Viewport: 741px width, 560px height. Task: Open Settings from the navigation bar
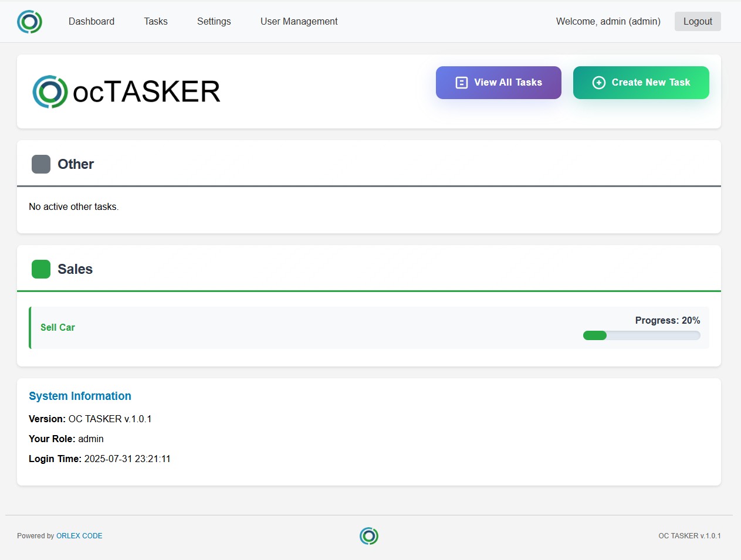click(214, 22)
